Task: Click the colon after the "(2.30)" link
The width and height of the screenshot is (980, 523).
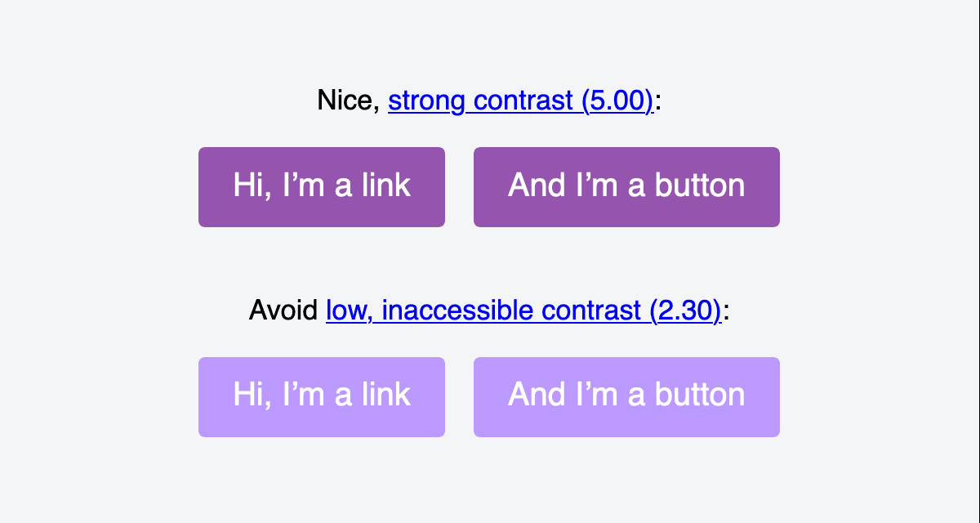Action: (x=726, y=312)
